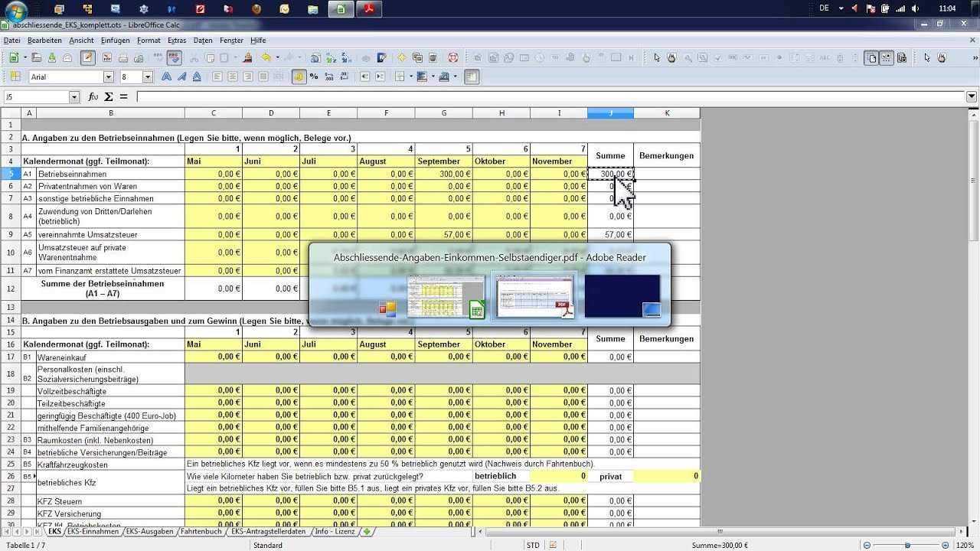The height and width of the screenshot is (551, 980).
Task: Open the Function Wizard (fx) icon
Action: click(93, 97)
